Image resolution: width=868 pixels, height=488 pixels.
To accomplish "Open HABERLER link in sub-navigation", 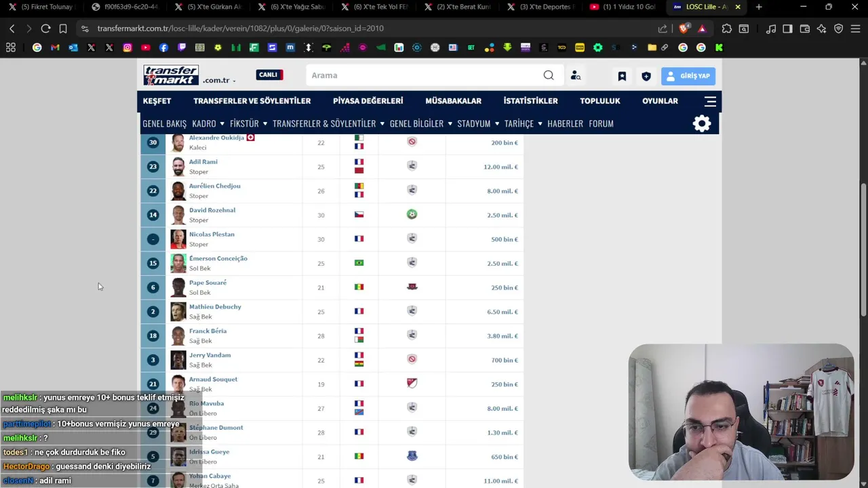I will [566, 123].
